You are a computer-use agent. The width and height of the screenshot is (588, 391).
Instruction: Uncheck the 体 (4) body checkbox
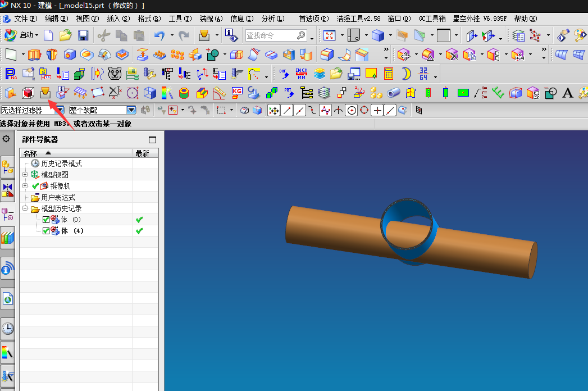click(x=46, y=231)
